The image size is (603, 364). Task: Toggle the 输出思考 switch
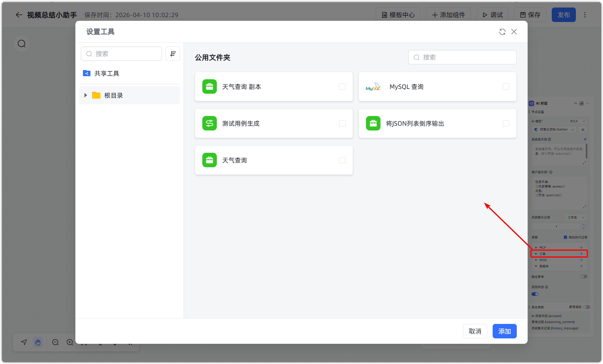point(584,277)
